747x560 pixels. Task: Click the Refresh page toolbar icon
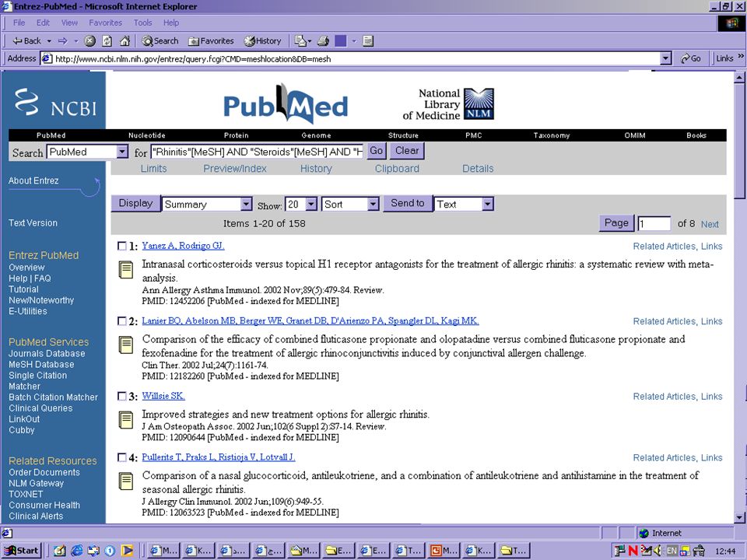107,41
